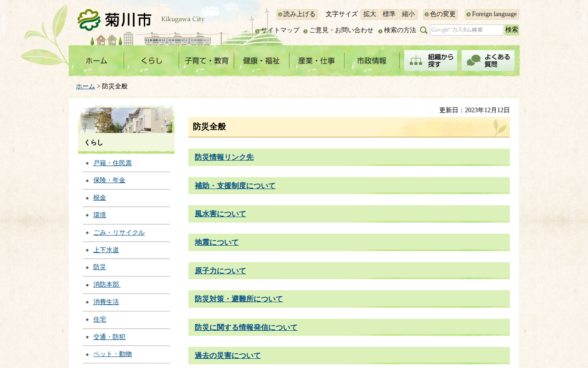This screenshot has width=588, height=368.
Task: Open the FAQ speech bubble button
Action: (x=488, y=61)
